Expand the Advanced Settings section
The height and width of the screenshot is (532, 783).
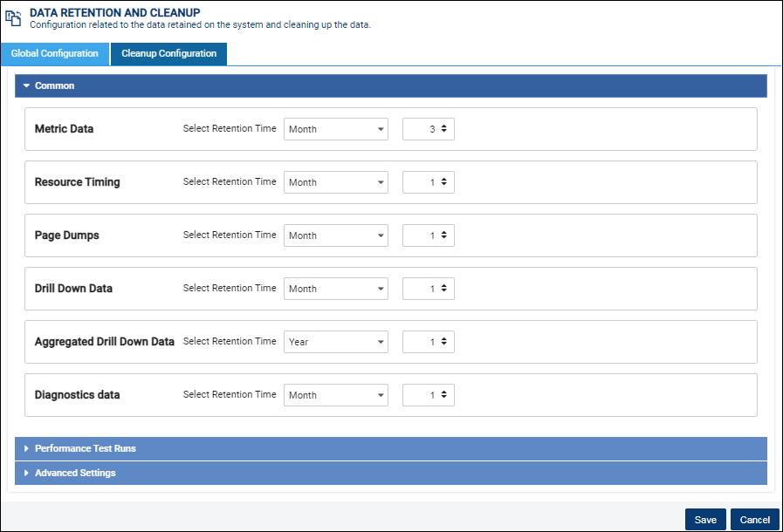pos(391,473)
